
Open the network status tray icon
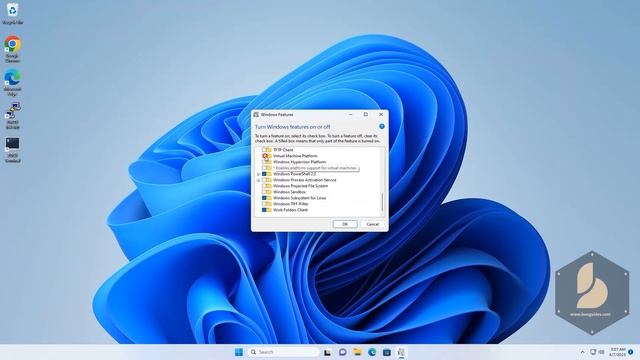[x=593, y=352]
